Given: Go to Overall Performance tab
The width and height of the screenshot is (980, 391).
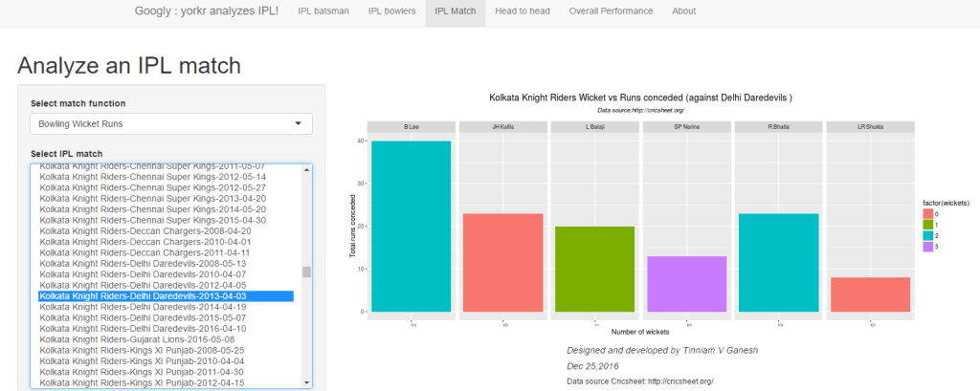Looking at the screenshot, I should pos(611,11).
